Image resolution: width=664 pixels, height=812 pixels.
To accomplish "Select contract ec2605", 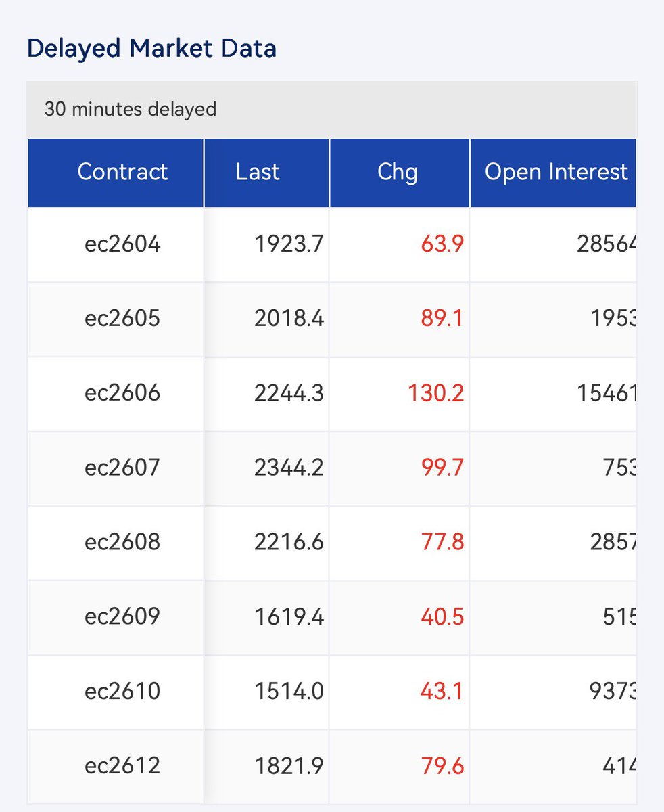I will tap(122, 319).
